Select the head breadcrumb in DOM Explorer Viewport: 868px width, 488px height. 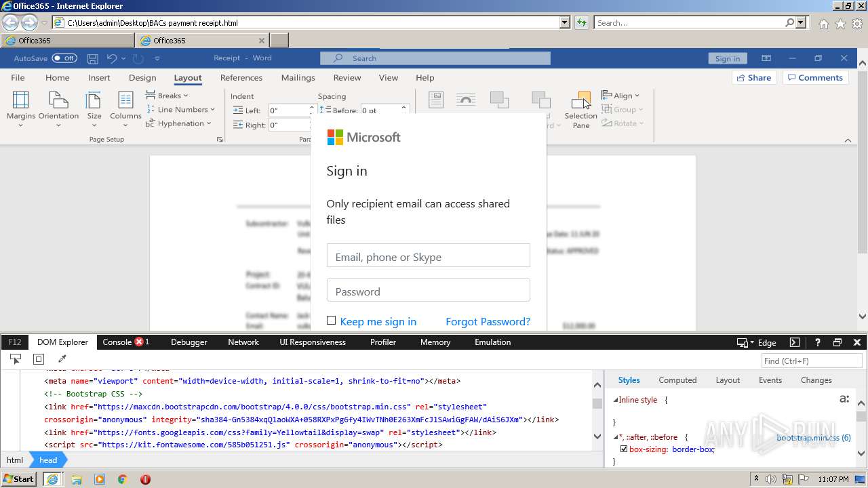click(48, 460)
